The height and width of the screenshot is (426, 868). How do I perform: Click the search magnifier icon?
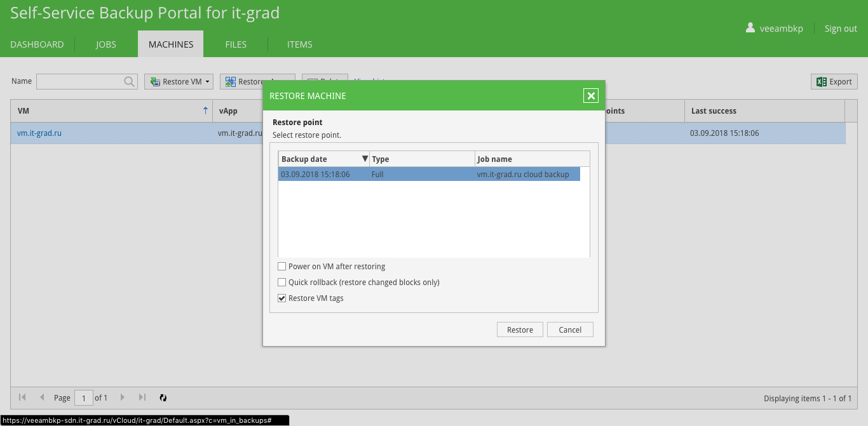pos(130,81)
